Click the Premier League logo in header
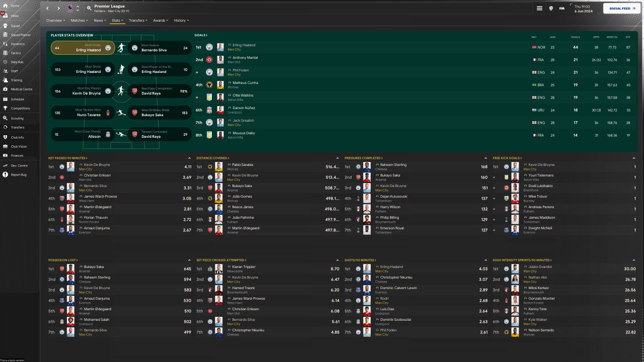The width and height of the screenshot is (644, 362). (70, 8)
